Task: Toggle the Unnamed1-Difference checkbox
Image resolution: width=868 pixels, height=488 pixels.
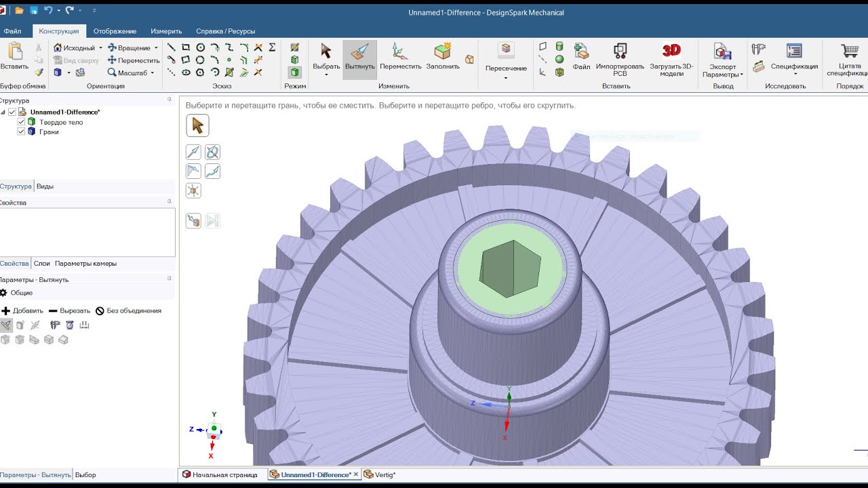Action: pyautogui.click(x=12, y=112)
